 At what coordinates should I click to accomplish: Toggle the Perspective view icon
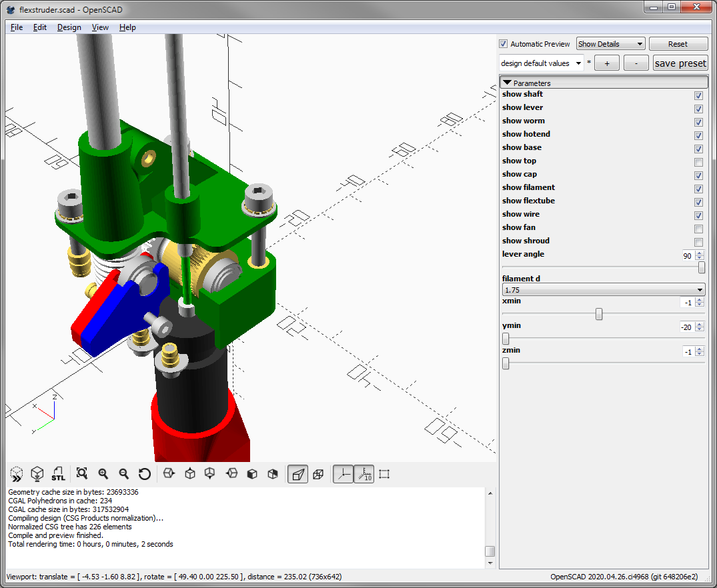tap(297, 474)
